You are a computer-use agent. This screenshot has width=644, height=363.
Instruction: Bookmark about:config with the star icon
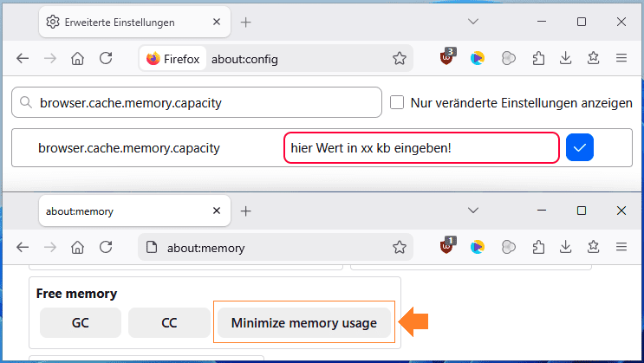click(x=400, y=59)
